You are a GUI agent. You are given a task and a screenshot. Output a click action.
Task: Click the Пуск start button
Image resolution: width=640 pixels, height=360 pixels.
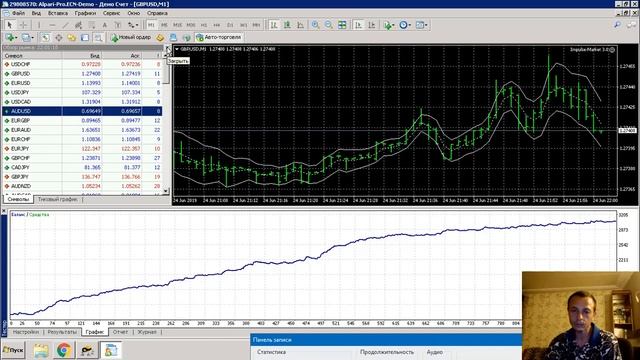click(13, 350)
